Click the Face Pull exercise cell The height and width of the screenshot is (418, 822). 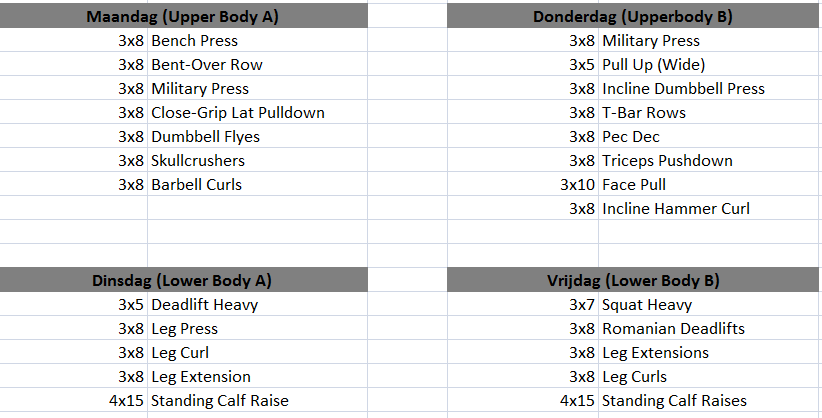[634, 185]
